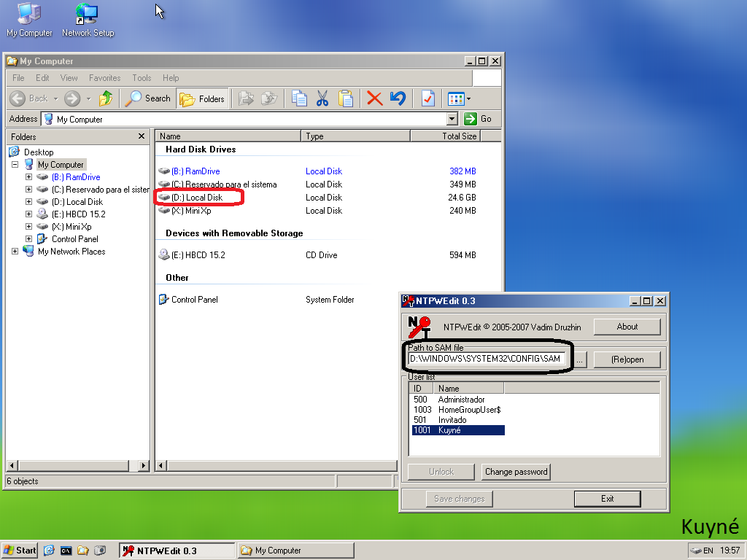Click the Move To toolbar icon
The image size is (747, 560).
coord(246,98)
